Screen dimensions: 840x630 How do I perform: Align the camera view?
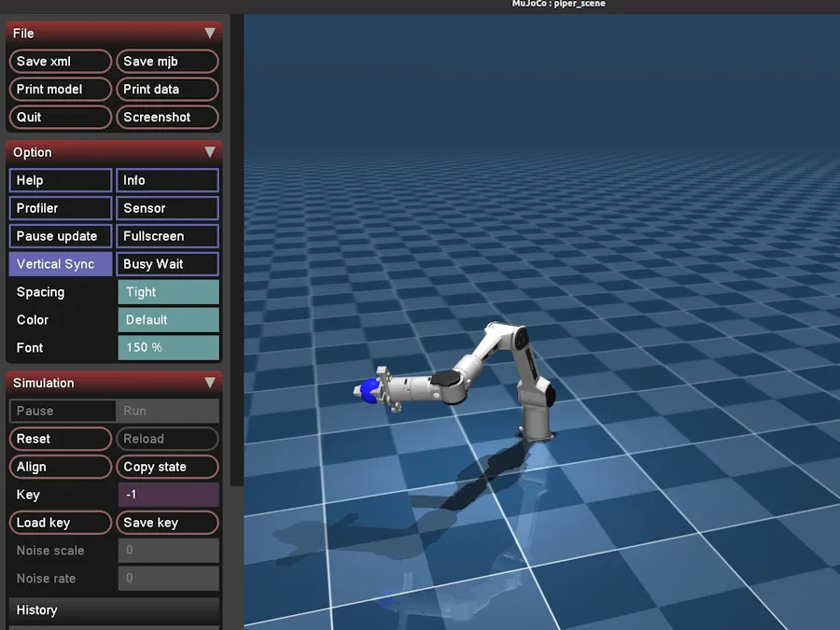60,467
